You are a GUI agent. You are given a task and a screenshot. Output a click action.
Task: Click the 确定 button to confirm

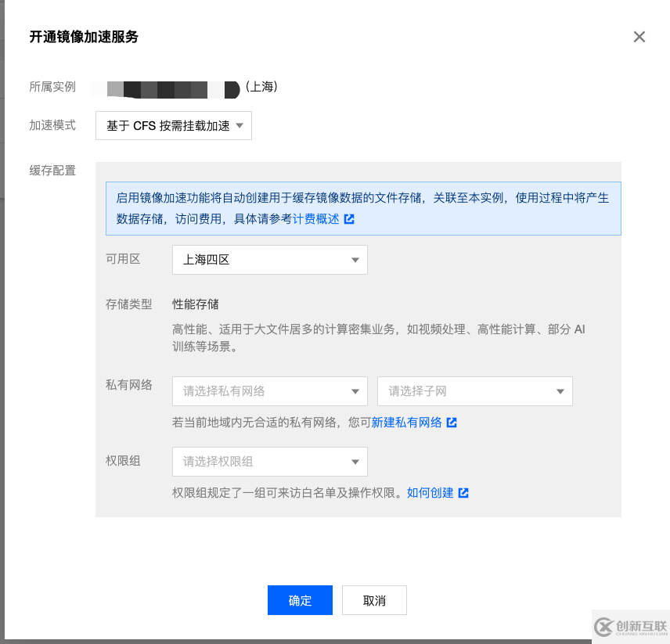click(300, 600)
